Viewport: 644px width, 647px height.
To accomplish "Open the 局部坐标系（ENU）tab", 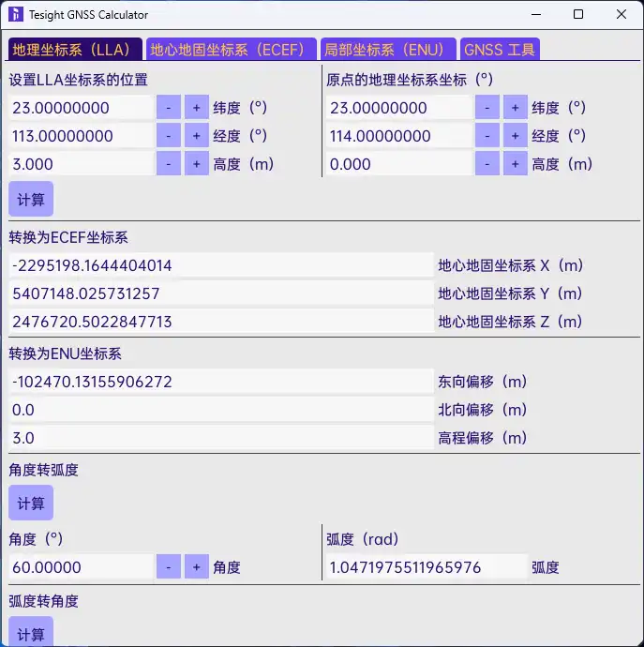I will (389, 50).
